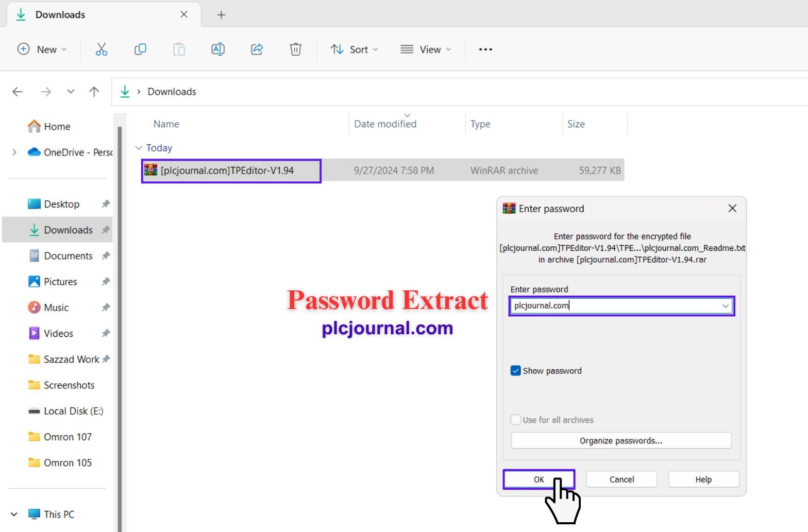Open the Sort options dropdown

[x=355, y=49]
